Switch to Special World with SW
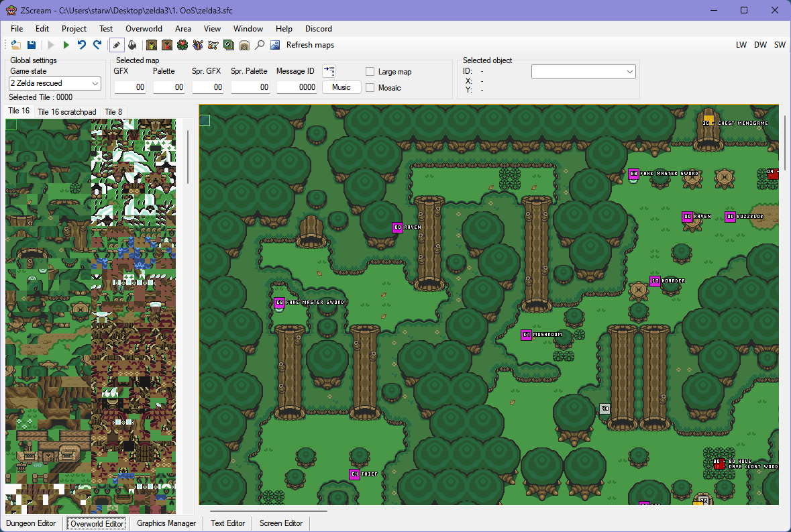This screenshot has width=791, height=532. [x=780, y=45]
